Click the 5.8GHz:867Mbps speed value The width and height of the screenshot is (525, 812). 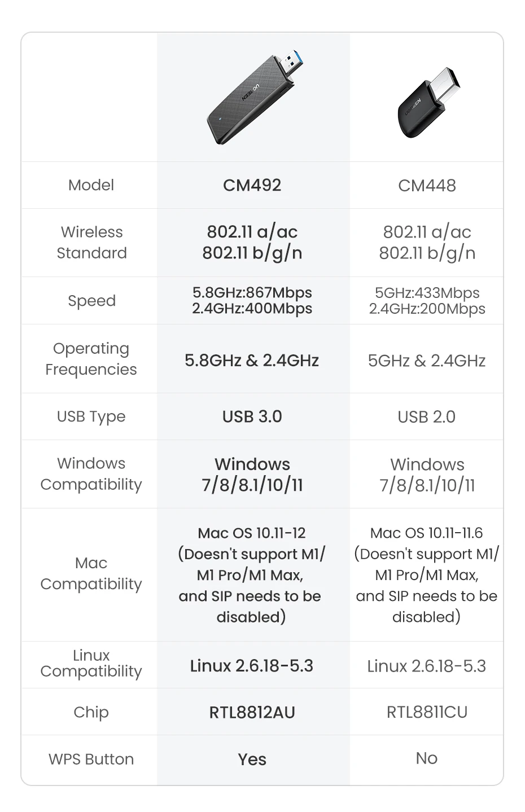click(x=252, y=293)
